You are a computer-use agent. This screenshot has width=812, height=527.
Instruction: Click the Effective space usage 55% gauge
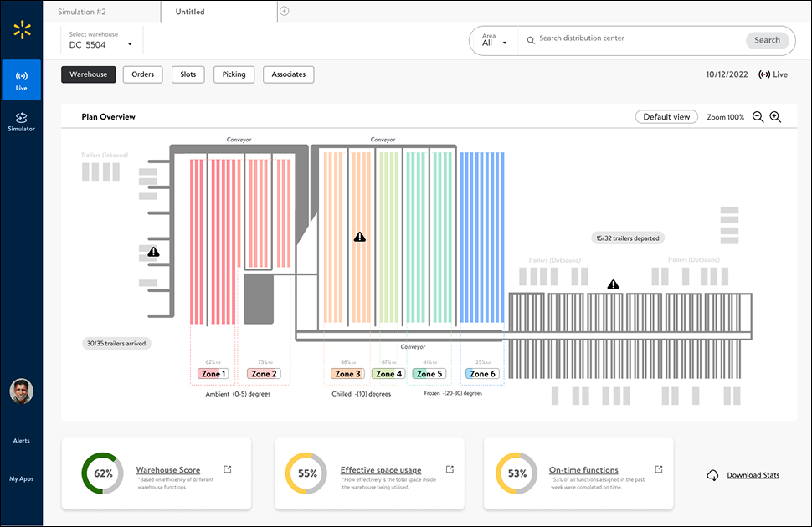306,473
